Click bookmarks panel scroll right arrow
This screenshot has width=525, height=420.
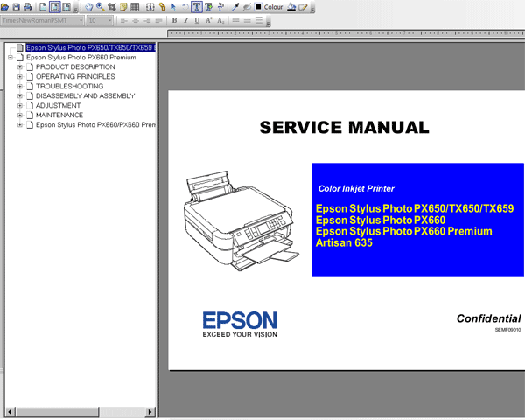(x=150, y=412)
